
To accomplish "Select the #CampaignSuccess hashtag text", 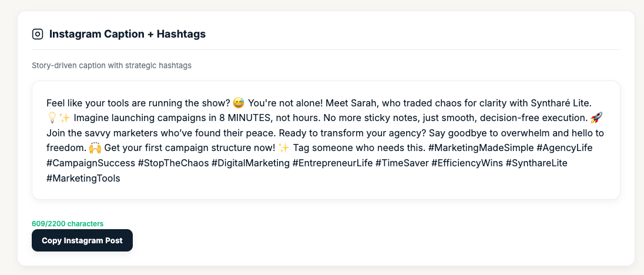I will click(90, 163).
